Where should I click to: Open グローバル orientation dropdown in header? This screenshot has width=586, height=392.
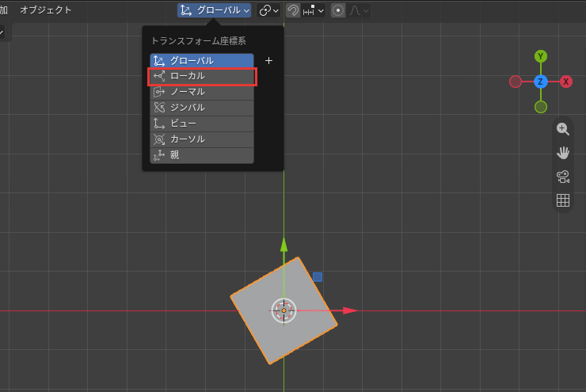coord(214,10)
